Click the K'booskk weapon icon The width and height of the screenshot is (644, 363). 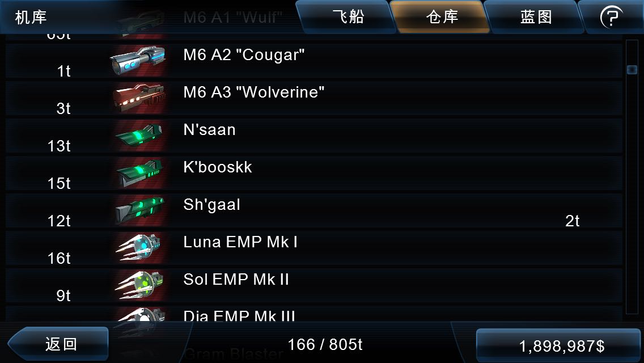click(139, 173)
